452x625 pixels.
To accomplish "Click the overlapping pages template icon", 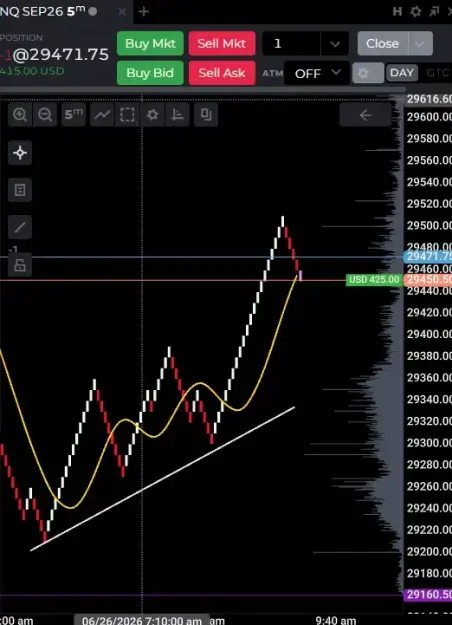I will (206, 115).
